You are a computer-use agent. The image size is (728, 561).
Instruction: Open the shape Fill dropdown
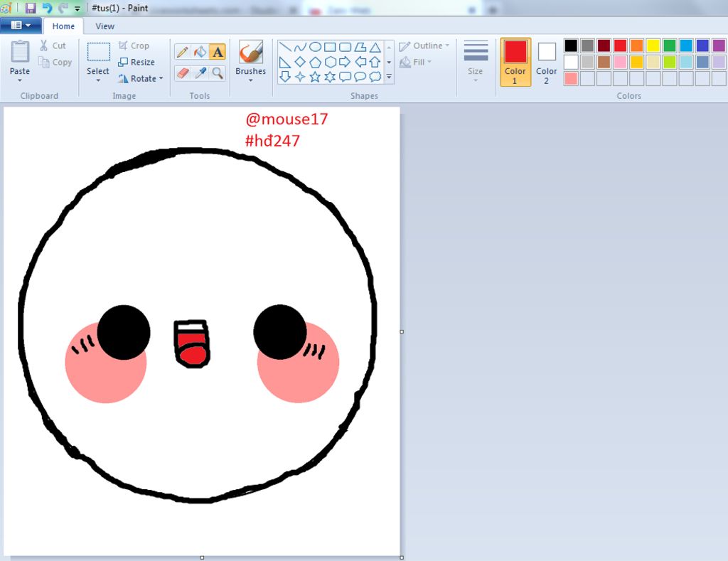[415, 62]
